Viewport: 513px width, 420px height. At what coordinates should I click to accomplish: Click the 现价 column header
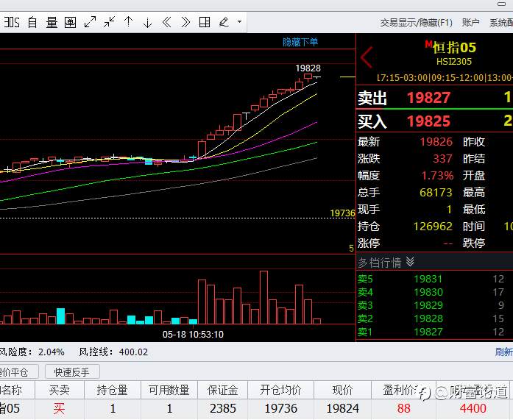(342, 390)
